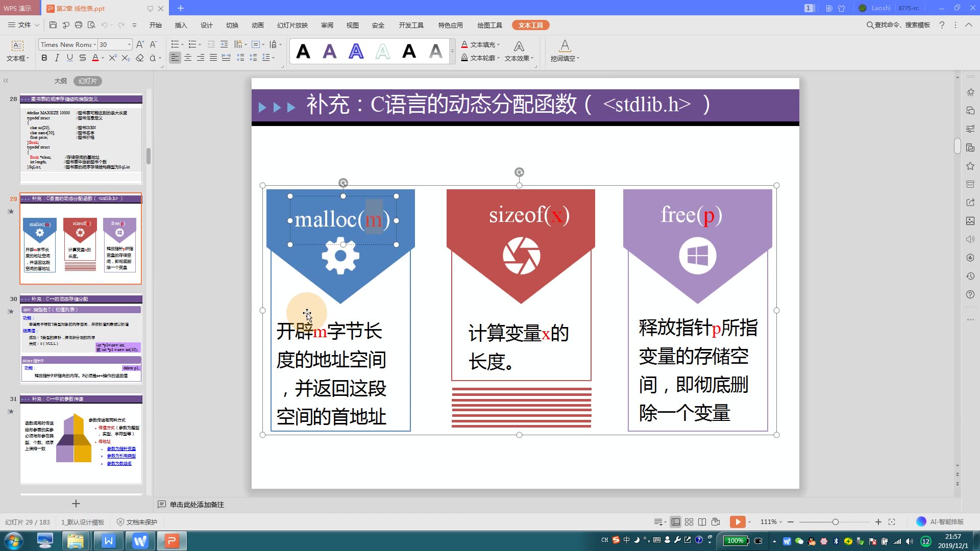Image resolution: width=980 pixels, height=551 pixels.
Task: Open the 文件 menu dropdown
Action: [x=24, y=25]
